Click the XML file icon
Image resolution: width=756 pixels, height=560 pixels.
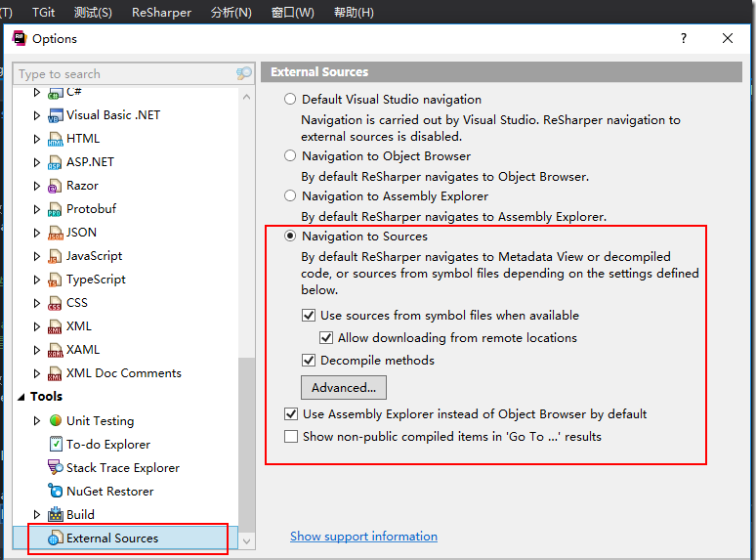55,327
